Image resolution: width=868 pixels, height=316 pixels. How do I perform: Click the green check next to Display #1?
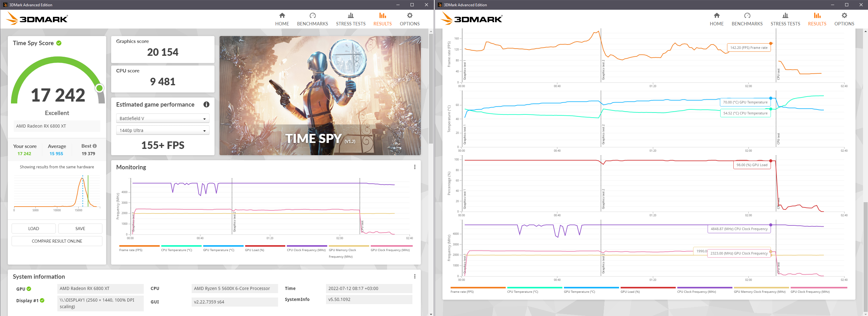click(42, 301)
